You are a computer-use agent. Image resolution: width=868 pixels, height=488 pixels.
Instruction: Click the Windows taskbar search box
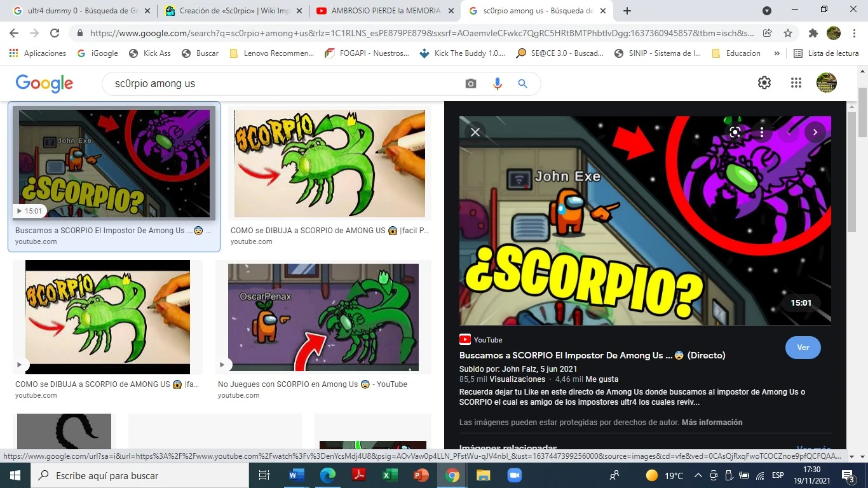[140, 475]
